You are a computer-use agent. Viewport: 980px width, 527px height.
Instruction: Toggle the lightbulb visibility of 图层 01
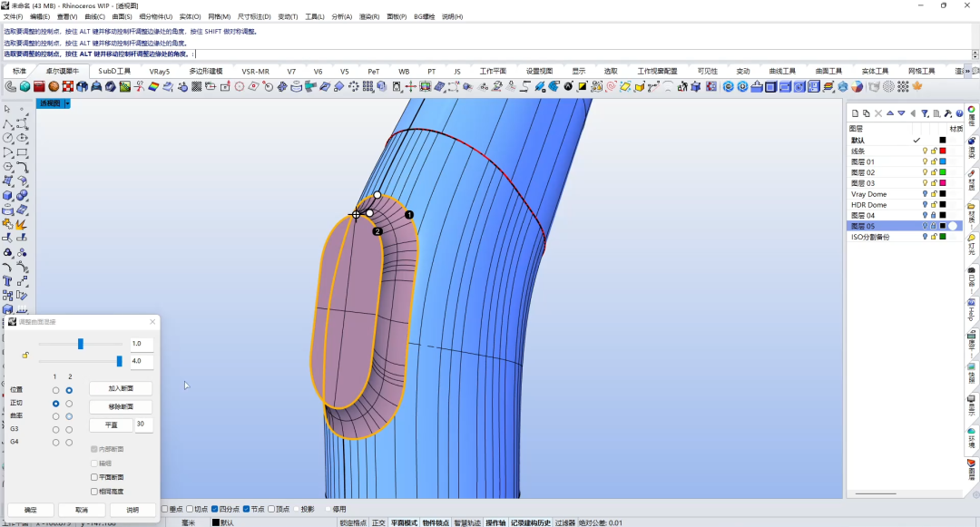point(925,161)
